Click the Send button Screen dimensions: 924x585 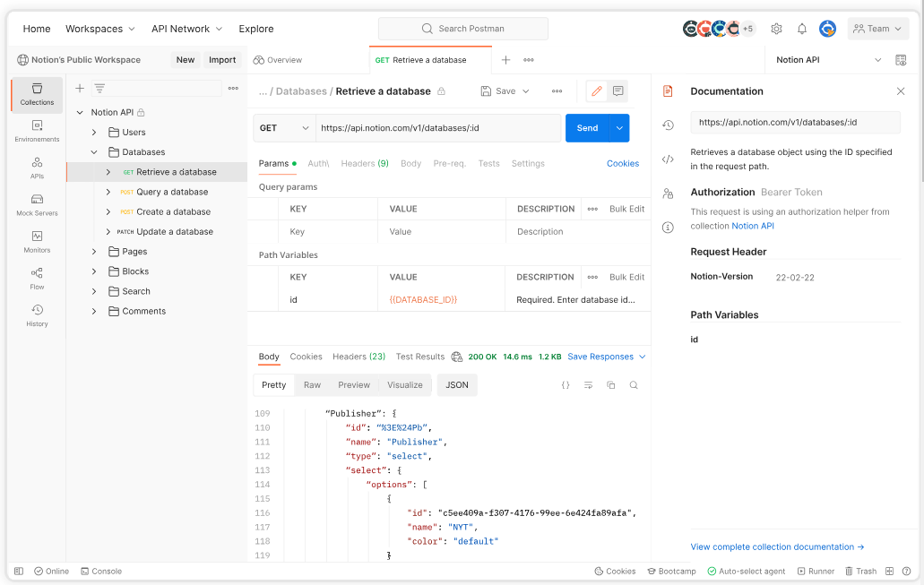pyautogui.click(x=587, y=128)
